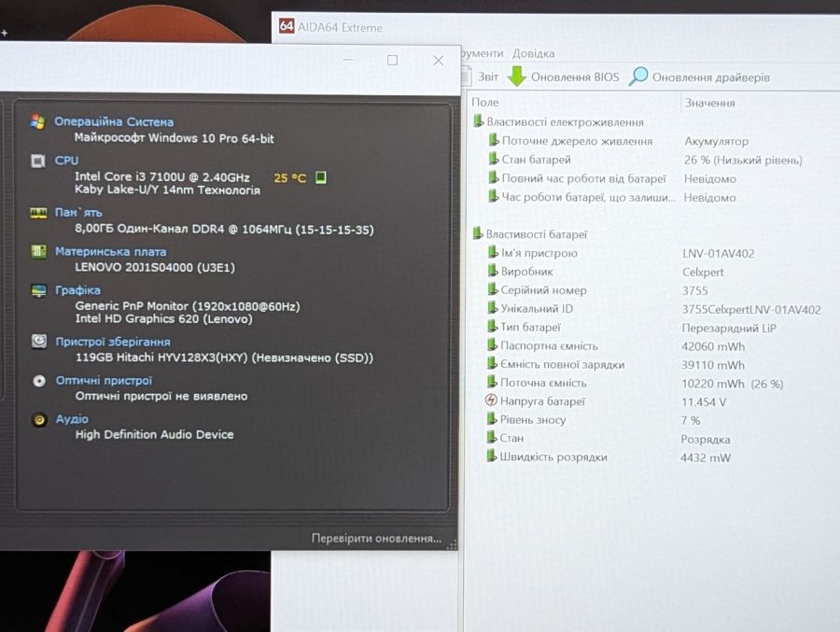
Task: Click icon beside Поточне джерело живлення
Action: click(494, 140)
